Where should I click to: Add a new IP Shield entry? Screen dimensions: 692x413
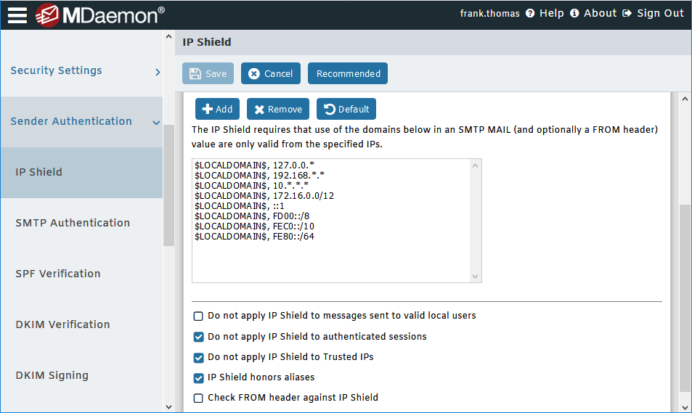(217, 109)
